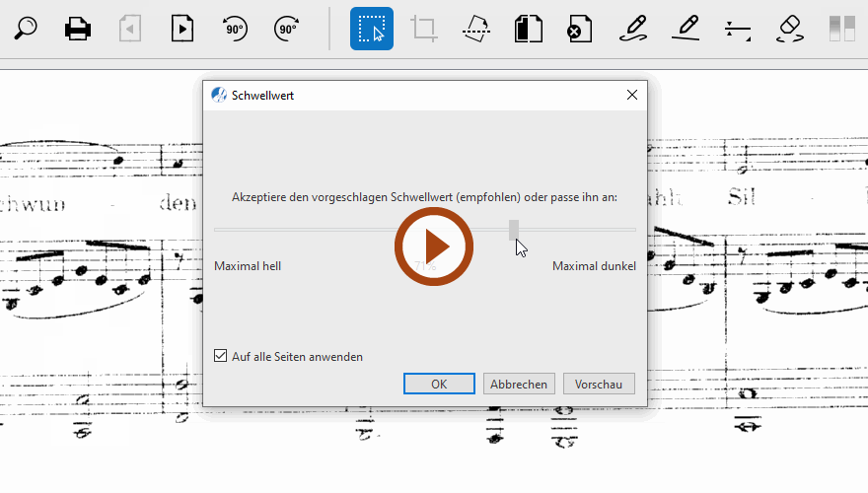The height and width of the screenshot is (493, 868).
Task: Click the split pages icon
Action: coord(529,29)
